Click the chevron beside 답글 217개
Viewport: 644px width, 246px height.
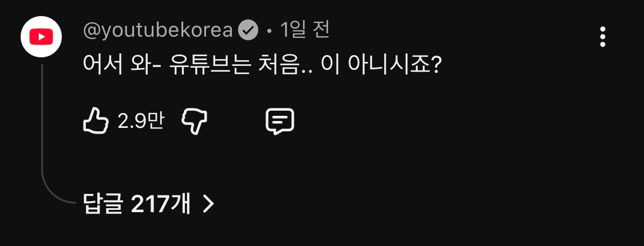tap(208, 204)
